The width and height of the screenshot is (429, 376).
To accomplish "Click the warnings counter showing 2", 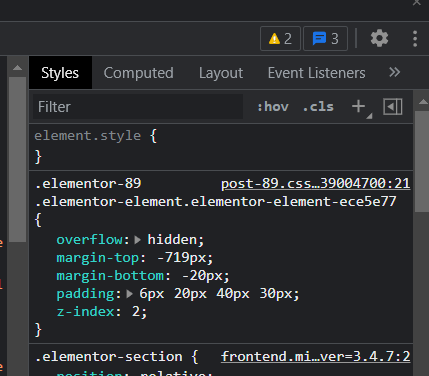I will (x=280, y=39).
